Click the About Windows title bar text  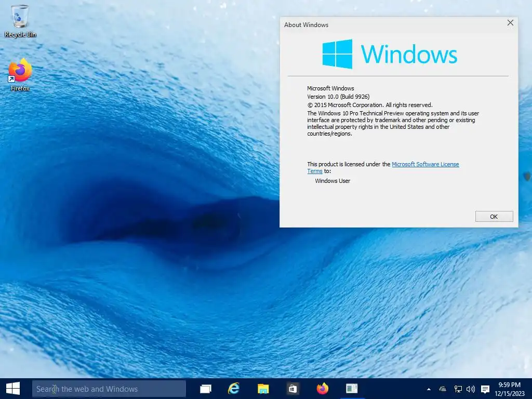pyautogui.click(x=306, y=25)
